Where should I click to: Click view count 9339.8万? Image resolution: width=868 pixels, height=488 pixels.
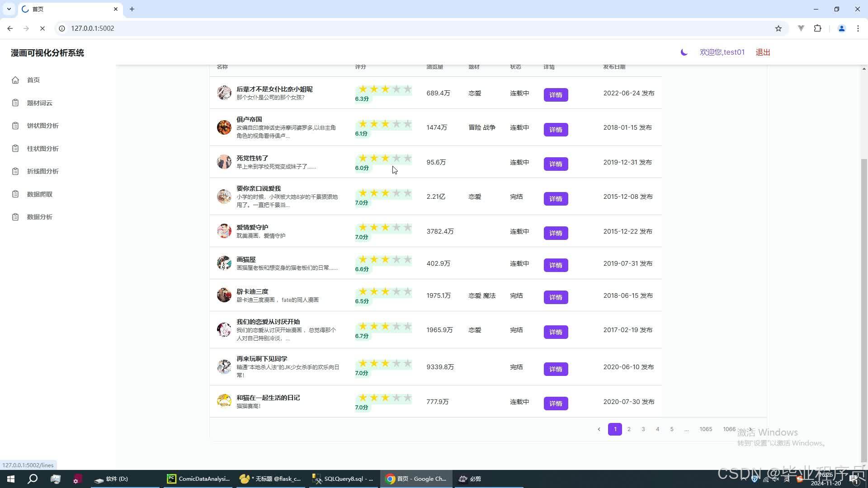440,367
